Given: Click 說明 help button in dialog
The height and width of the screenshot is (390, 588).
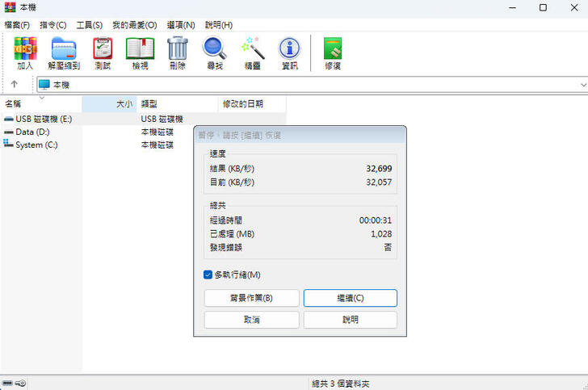Looking at the screenshot, I should coord(351,320).
